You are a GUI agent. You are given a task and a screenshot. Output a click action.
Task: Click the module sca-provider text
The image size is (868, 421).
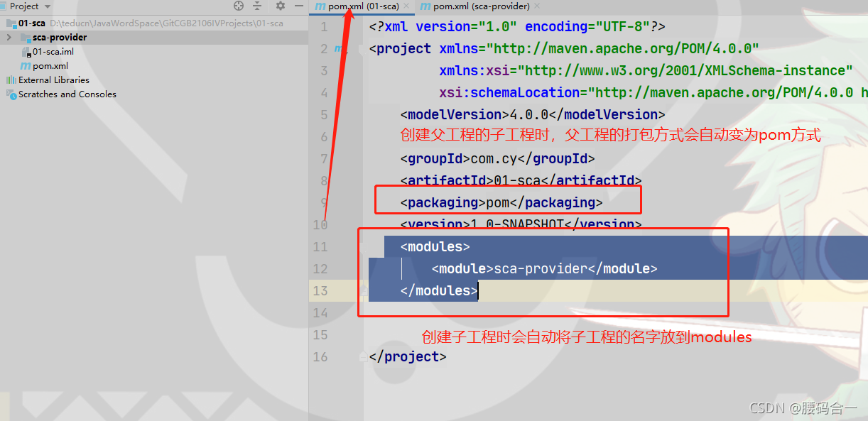click(544, 268)
